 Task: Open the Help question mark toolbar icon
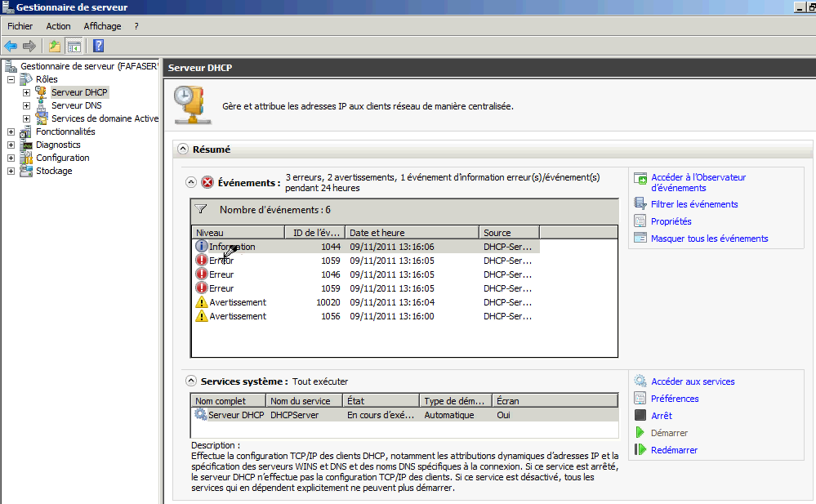(x=98, y=47)
